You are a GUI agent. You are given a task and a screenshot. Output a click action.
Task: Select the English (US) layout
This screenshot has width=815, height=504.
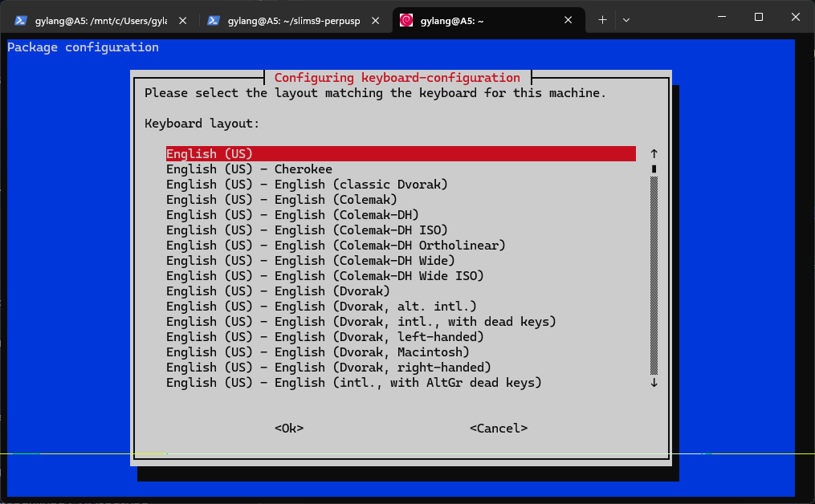coord(210,153)
